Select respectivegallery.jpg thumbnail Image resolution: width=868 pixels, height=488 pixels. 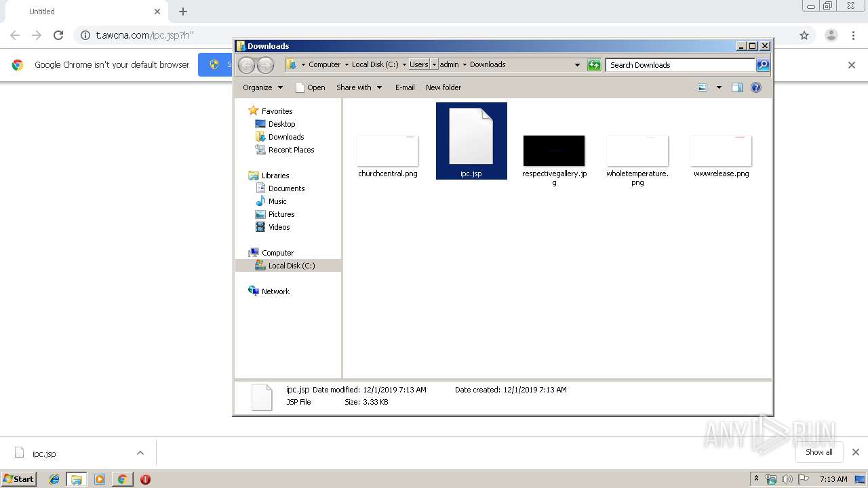click(554, 150)
